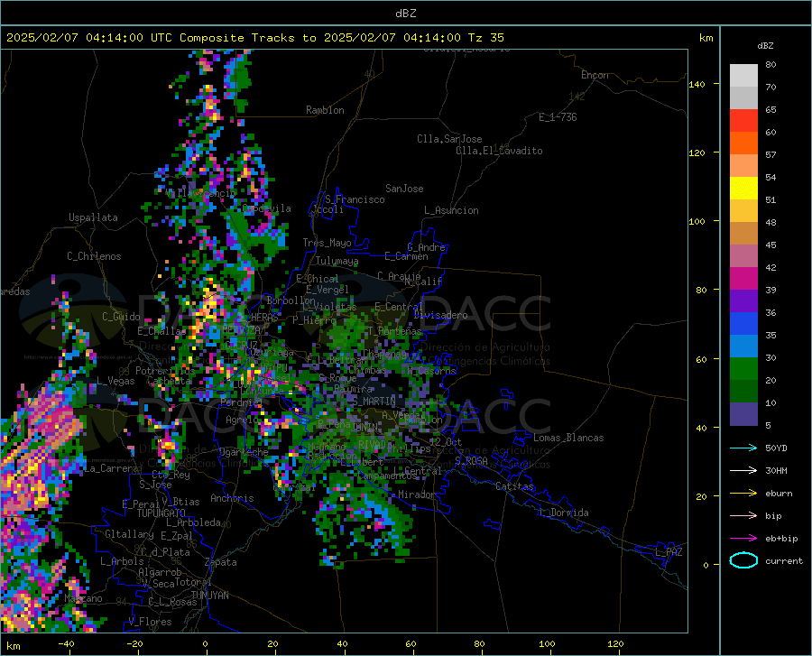Click the L_Dormida place label
Viewport: 812px width, 656px height.
(x=563, y=513)
